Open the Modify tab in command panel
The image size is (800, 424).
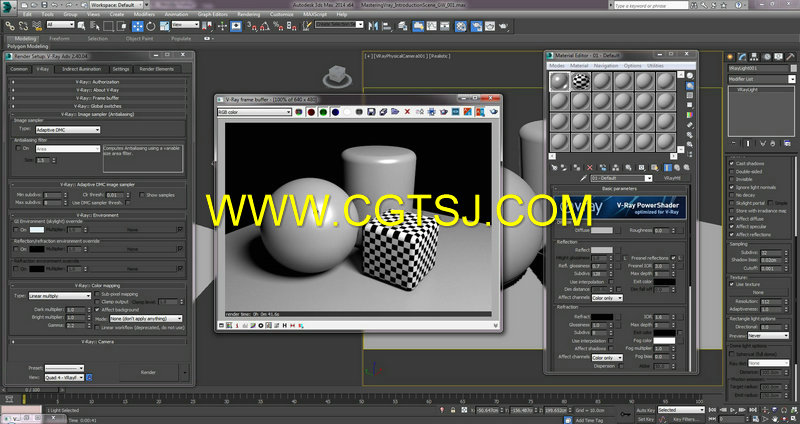(742, 57)
